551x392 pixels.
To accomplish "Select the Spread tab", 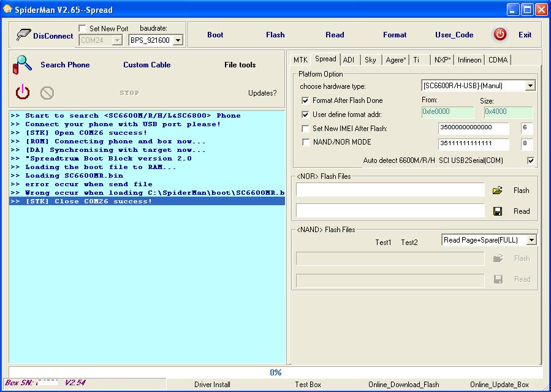I will [325, 59].
